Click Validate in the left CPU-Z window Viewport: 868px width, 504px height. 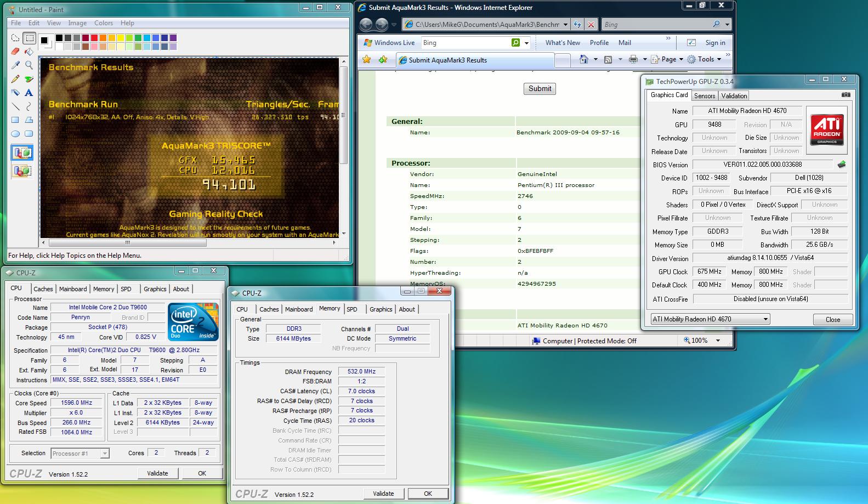[157, 473]
